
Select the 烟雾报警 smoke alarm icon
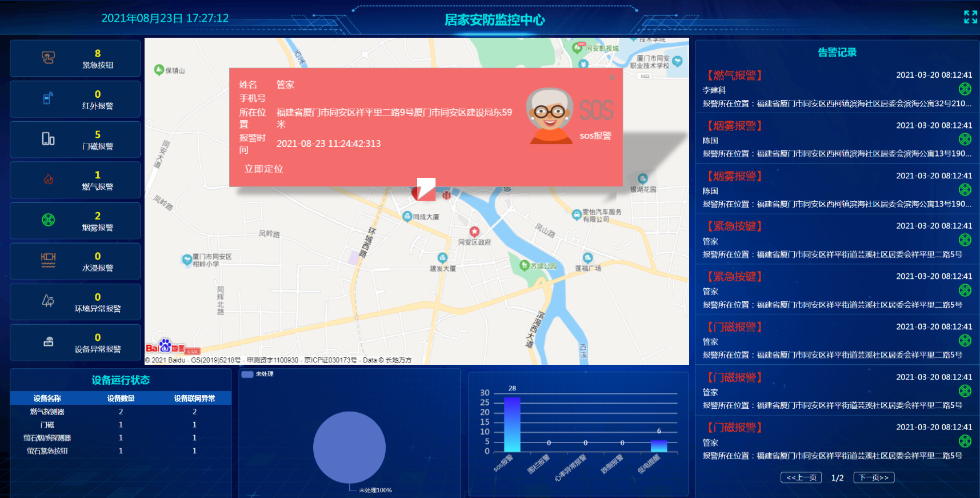[49, 220]
